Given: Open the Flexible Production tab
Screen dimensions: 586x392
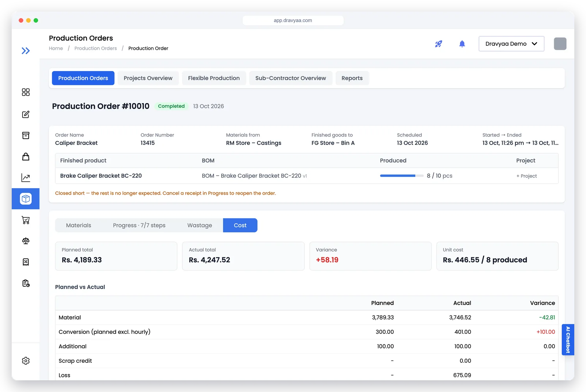Looking at the screenshot, I should click(x=214, y=78).
